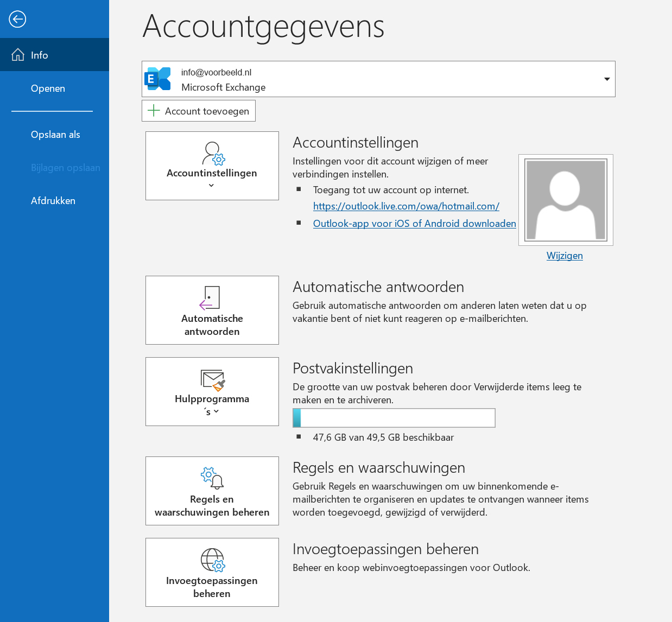Click the profile photo placeholder
This screenshot has width=672, height=622.
coord(566,200)
